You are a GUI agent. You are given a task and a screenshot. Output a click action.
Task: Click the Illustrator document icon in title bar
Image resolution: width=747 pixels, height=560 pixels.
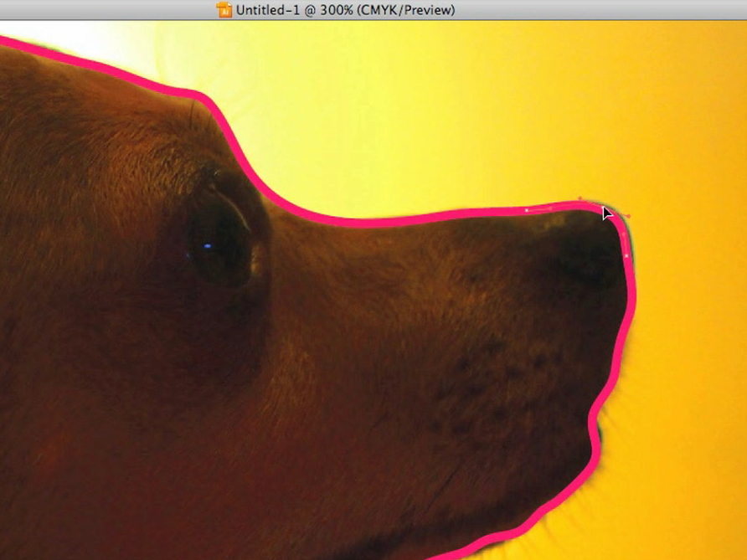(x=224, y=9)
